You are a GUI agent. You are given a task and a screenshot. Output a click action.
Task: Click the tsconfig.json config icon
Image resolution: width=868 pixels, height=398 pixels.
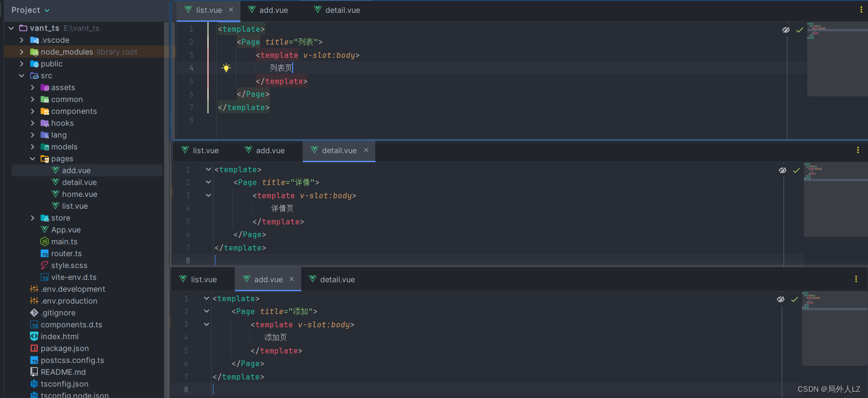tap(34, 384)
